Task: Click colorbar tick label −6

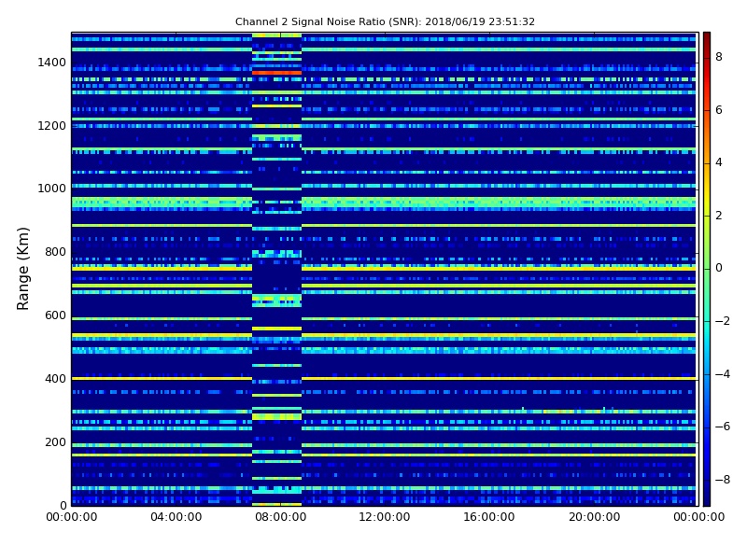Action: coord(723,427)
